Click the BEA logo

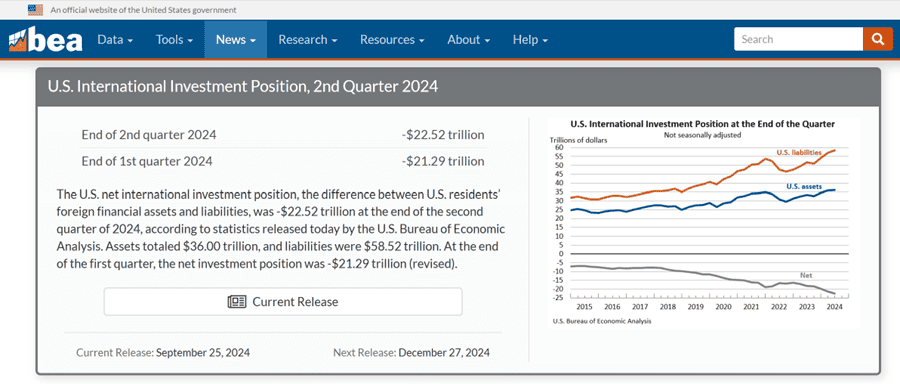click(46, 40)
